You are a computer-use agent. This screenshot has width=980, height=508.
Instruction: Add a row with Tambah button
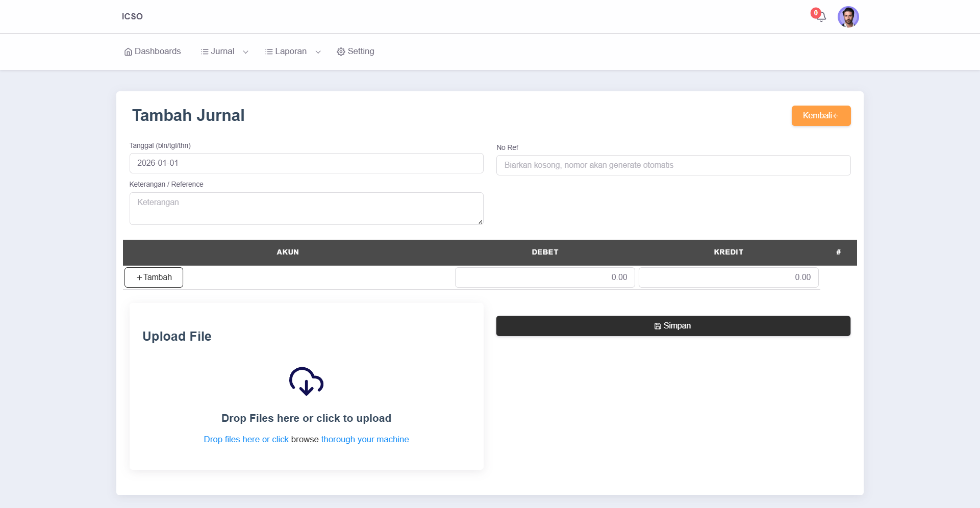pyautogui.click(x=154, y=277)
